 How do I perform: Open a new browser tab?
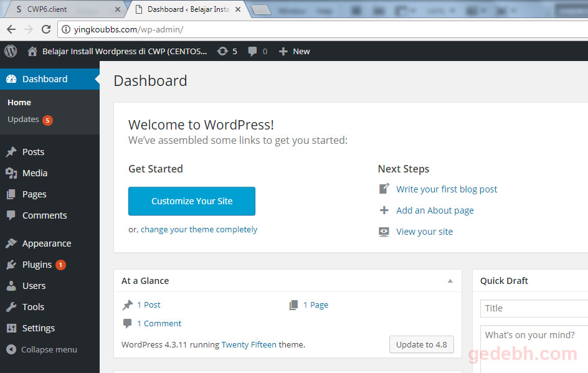[x=262, y=10]
